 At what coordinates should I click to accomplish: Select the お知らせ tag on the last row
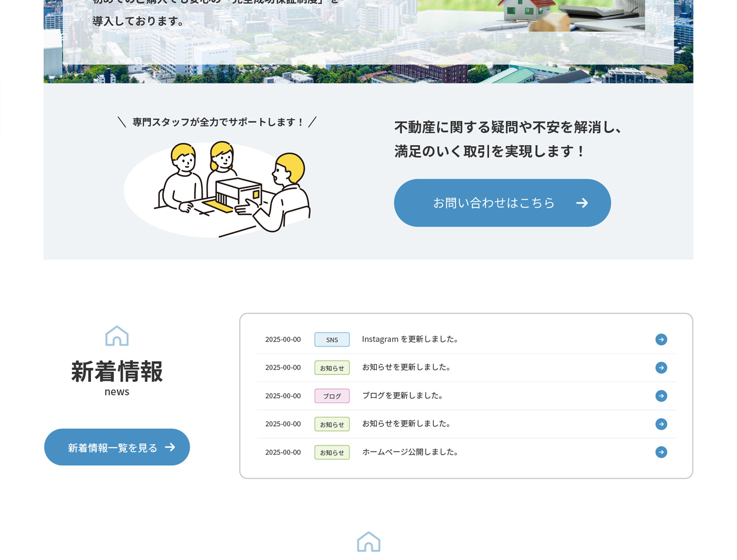[331, 452]
